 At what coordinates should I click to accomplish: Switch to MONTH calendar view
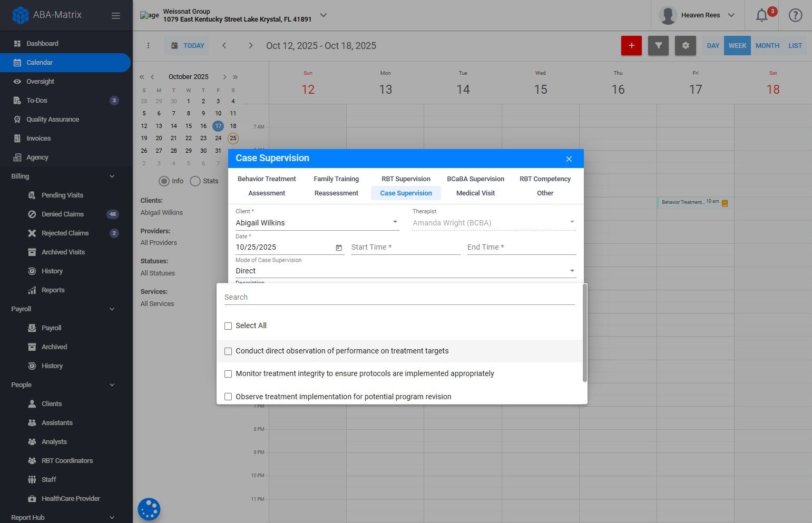tap(767, 46)
